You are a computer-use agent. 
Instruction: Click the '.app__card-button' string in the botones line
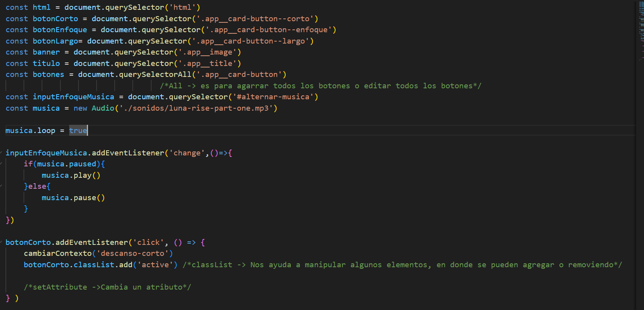(239, 75)
